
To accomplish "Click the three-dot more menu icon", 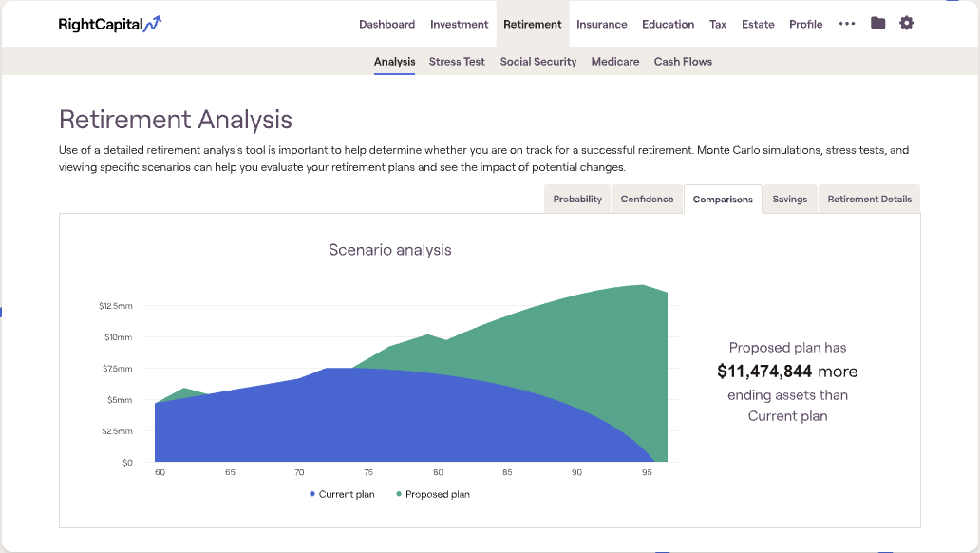I will point(847,24).
